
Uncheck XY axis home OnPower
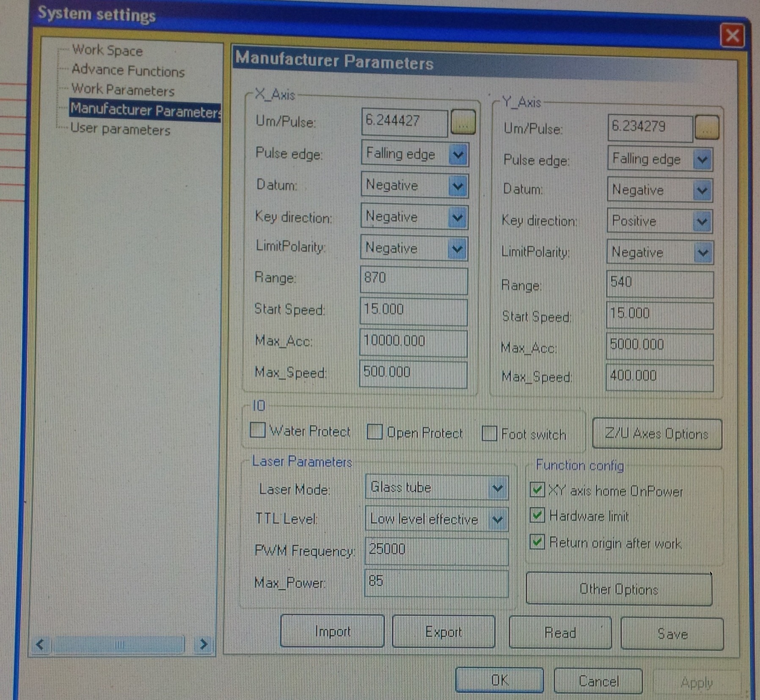537,490
